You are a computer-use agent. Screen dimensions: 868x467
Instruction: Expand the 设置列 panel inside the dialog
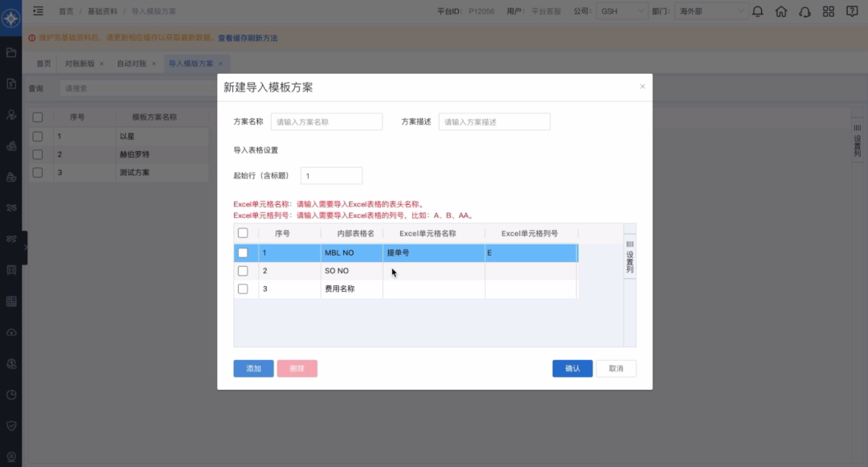(x=630, y=257)
